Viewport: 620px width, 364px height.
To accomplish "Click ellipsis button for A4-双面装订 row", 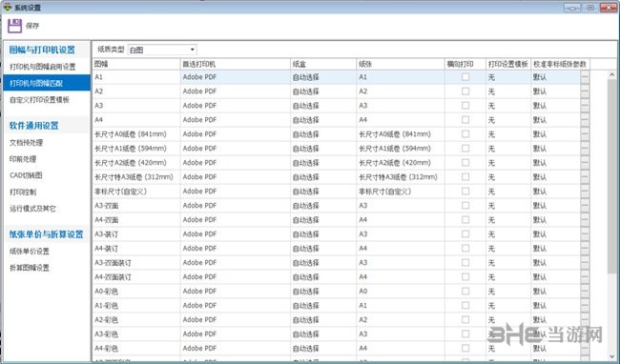I will point(585,276).
